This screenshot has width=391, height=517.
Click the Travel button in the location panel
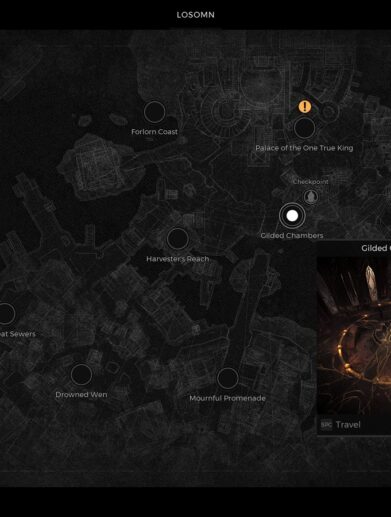tap(348, 425)
